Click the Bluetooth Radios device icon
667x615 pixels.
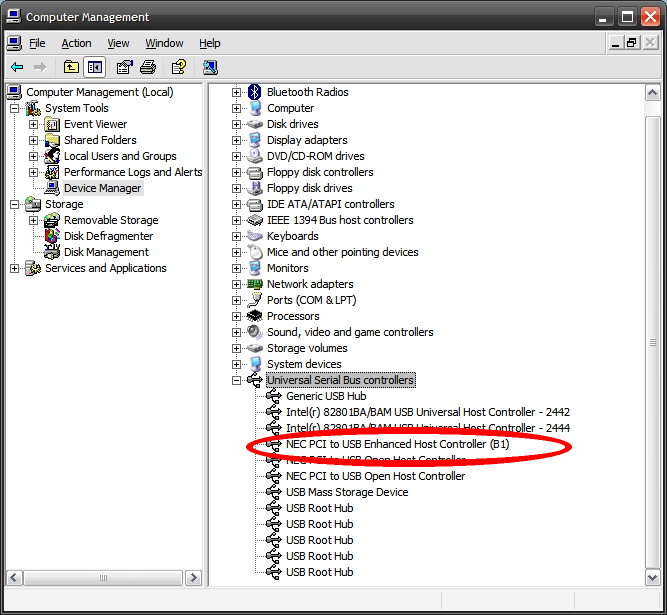point(255,92)
